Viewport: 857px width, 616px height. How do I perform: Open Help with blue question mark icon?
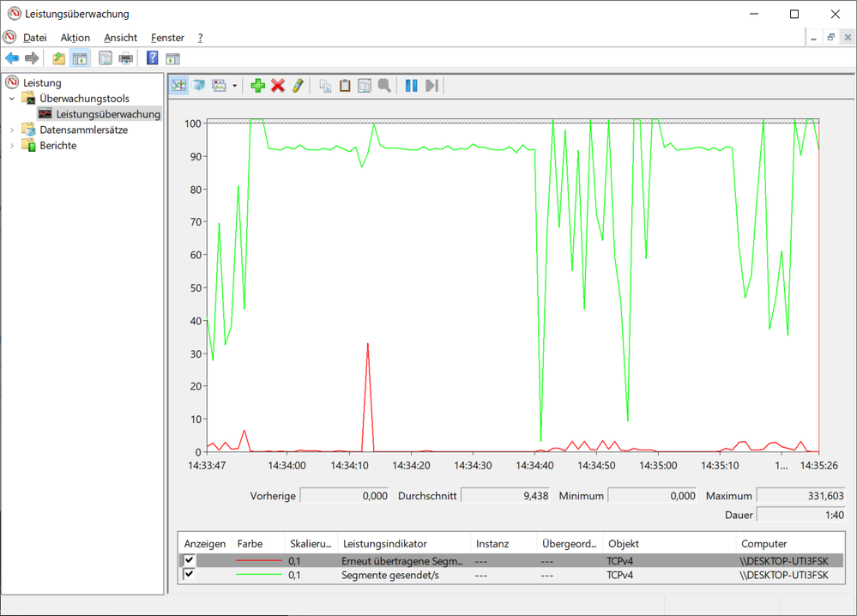point(153,58)
